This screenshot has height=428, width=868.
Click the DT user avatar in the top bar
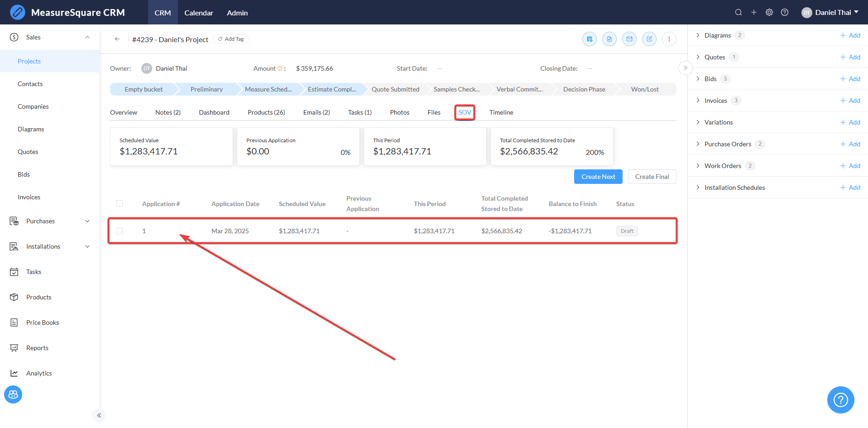(x=806, y=13)
